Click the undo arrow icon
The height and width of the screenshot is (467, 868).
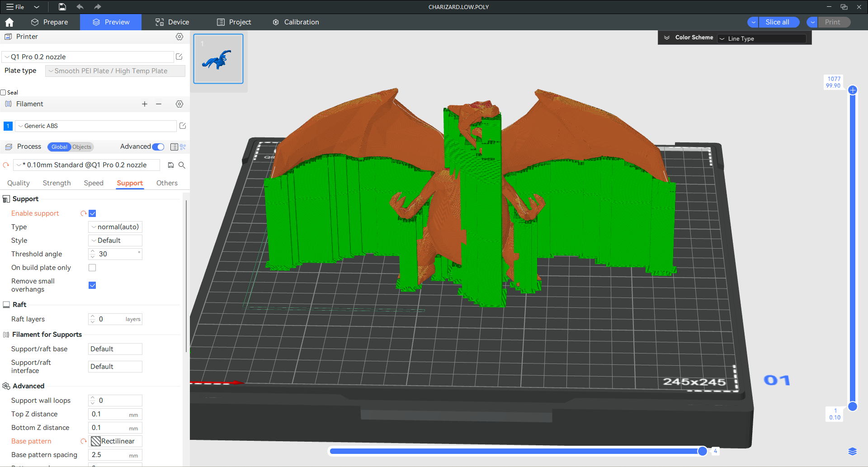click(80, 7)
